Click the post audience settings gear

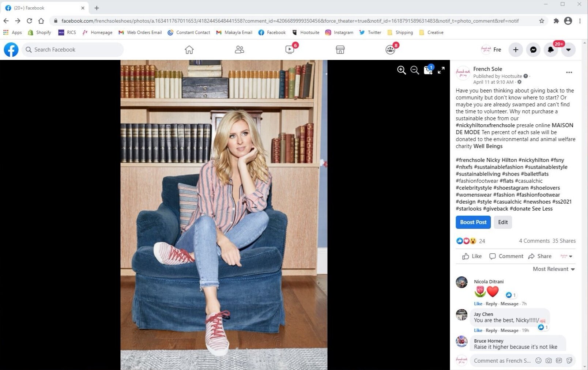coord(519,82)
